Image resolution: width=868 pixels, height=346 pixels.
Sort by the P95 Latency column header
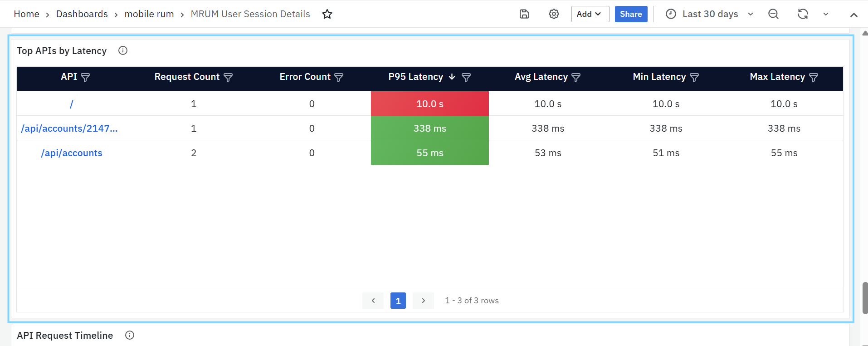point(415,77)
